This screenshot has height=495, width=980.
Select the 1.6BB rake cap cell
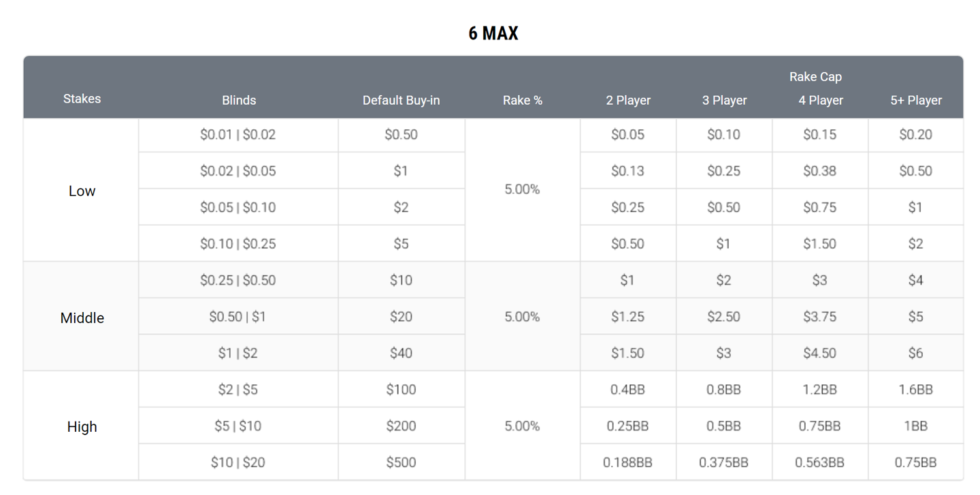click(915, 390)
